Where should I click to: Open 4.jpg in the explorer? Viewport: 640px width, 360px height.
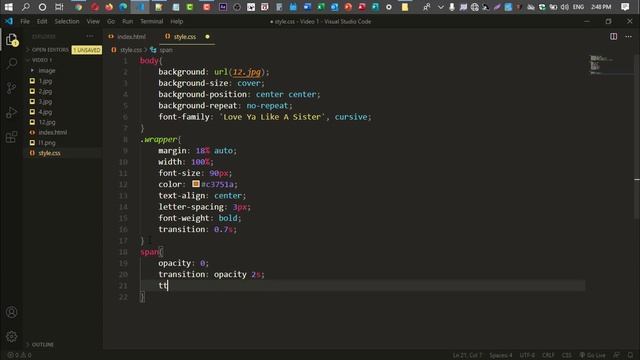coord(45,112)
